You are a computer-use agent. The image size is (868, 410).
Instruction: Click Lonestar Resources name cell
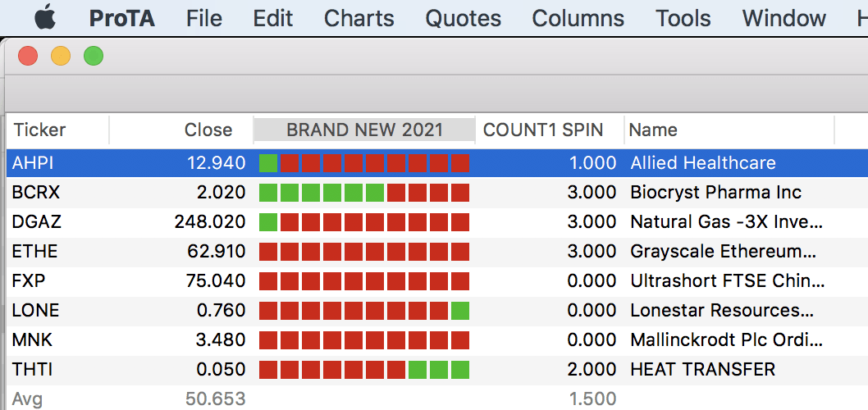[x=723, y=311]
